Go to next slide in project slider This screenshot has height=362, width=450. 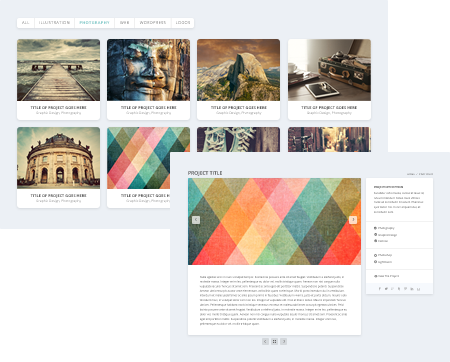point(353,220)
